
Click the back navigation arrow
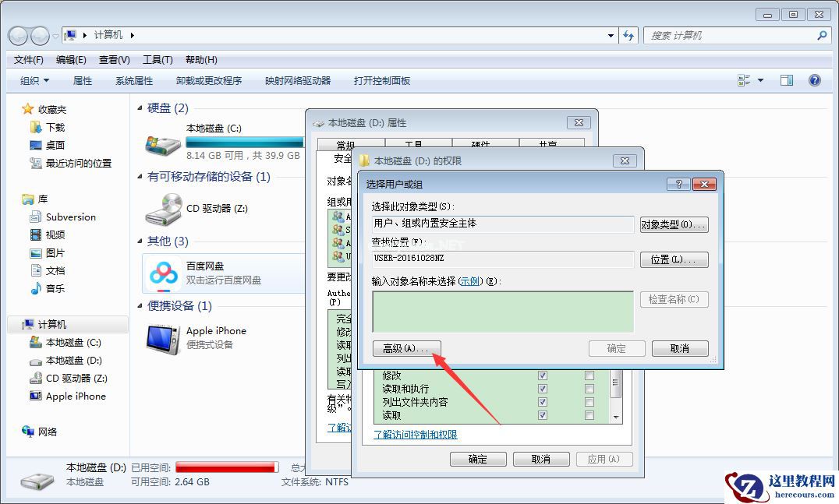click(17, 35)
